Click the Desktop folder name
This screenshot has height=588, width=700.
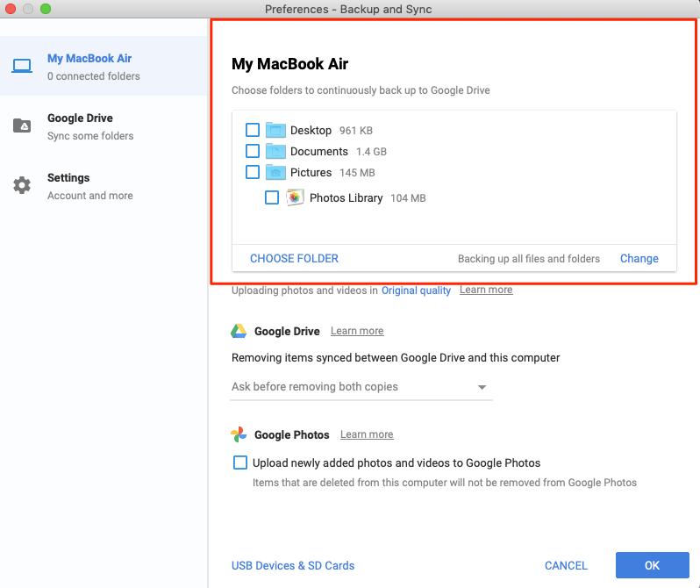[x=311, y=131]
